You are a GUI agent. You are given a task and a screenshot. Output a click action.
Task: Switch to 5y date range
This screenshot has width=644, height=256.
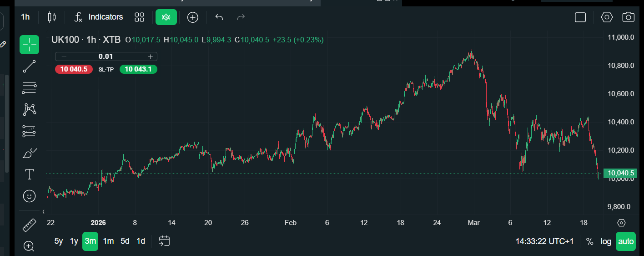(x=59, y=241)
